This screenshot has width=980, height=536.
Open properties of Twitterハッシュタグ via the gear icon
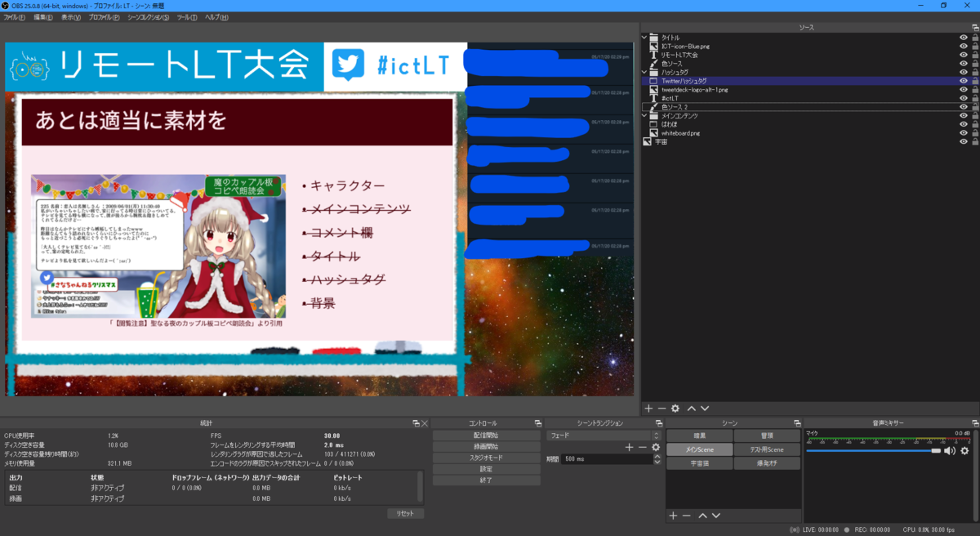(x=675, y=408)
